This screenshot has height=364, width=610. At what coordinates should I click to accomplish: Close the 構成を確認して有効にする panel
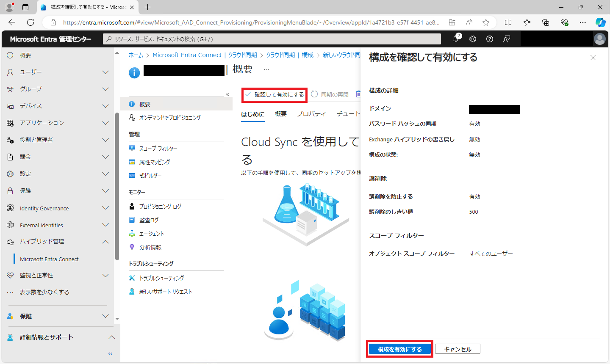point(593,58)
